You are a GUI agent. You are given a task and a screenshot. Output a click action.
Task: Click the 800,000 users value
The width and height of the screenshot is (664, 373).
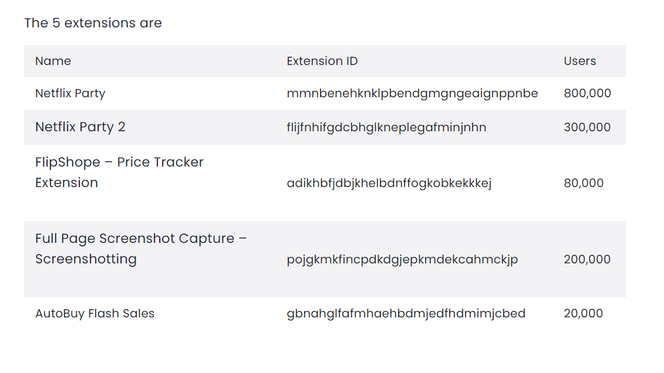587,94
